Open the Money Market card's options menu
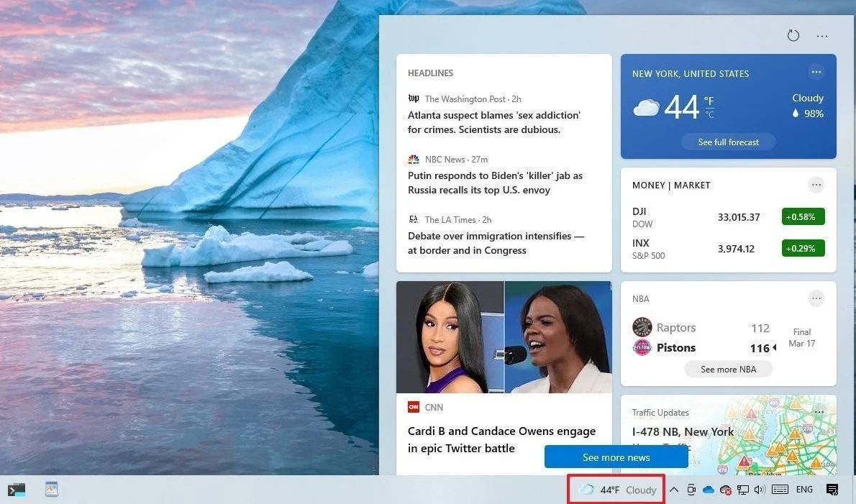Image resolution: width=856 pixels, height=504 pixels. click(x=816, y=185)
